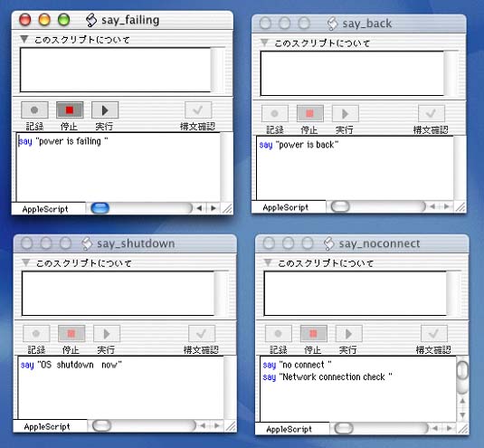Click the script document icon in say_shutdown title bar

[87, 243]
